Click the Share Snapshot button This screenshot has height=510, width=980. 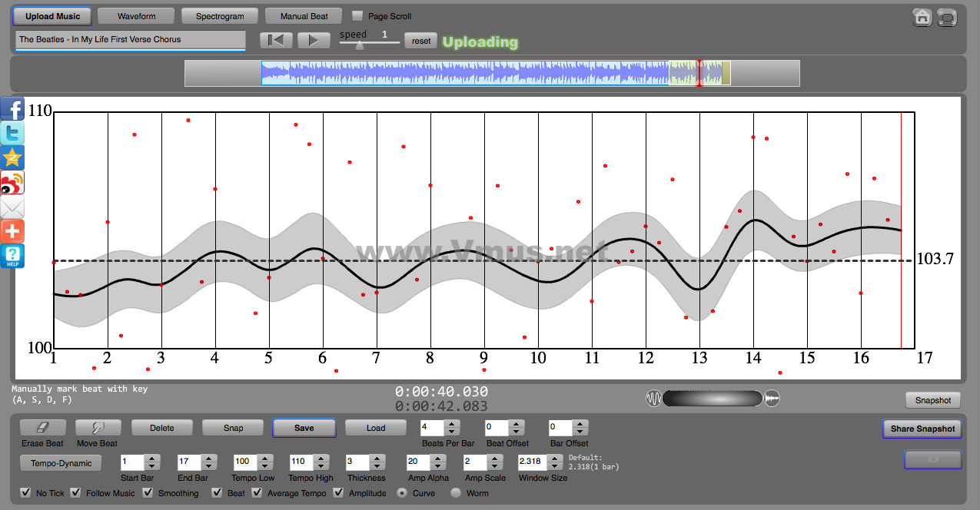922,429
